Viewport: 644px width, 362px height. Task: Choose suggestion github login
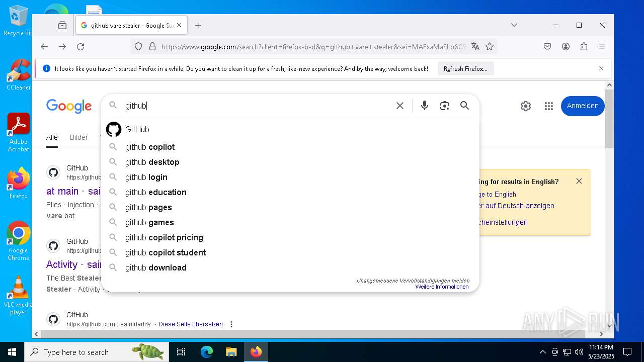click(290, 177)
